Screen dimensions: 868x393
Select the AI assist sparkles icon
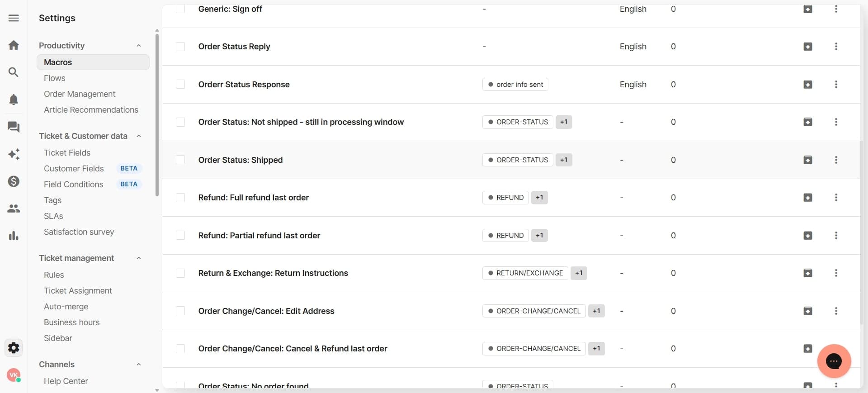click(14, 154)
